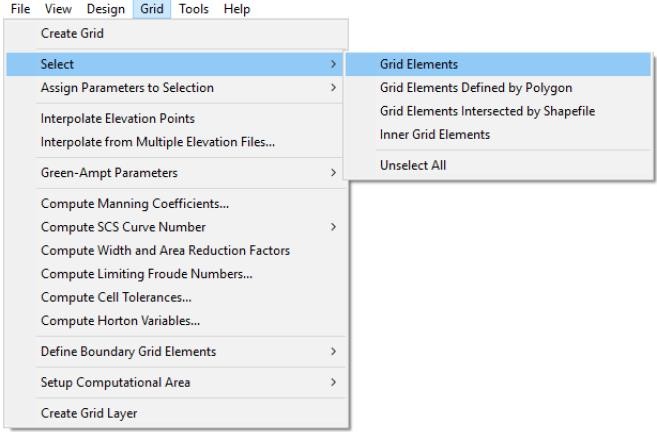Image resolution: width=657 pixels, height=432 pixels.
Task: Expand Define Boundary Grid Elements submenu
Action: (x=128, y=351)
